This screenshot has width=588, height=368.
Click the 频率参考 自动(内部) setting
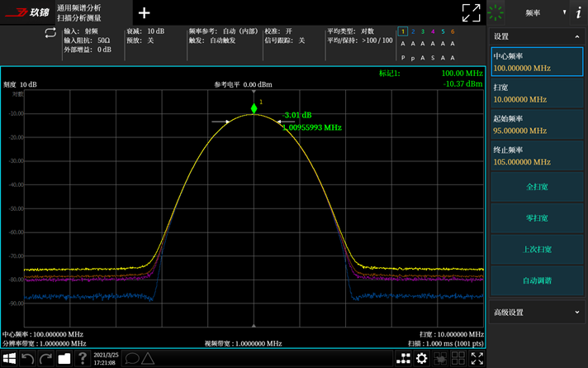tap(223, 31)
